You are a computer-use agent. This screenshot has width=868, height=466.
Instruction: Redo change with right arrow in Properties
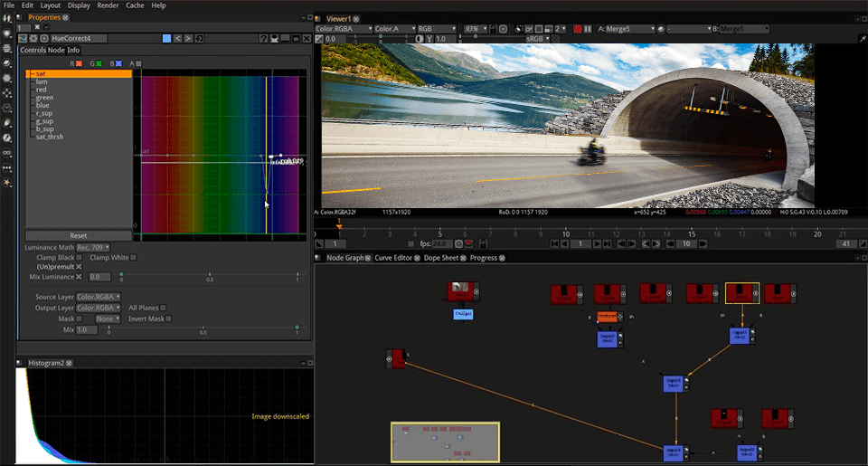click(188, 38)
